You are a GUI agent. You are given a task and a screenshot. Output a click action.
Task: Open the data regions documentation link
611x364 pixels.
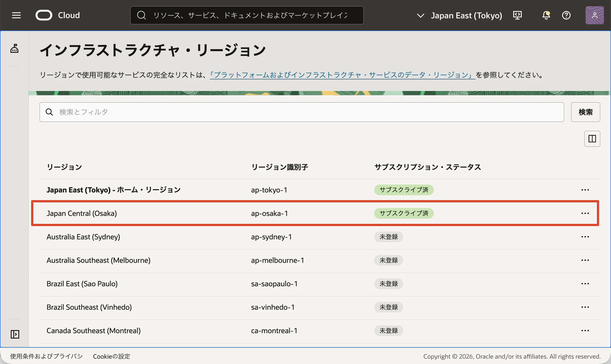tap(343, 75)
